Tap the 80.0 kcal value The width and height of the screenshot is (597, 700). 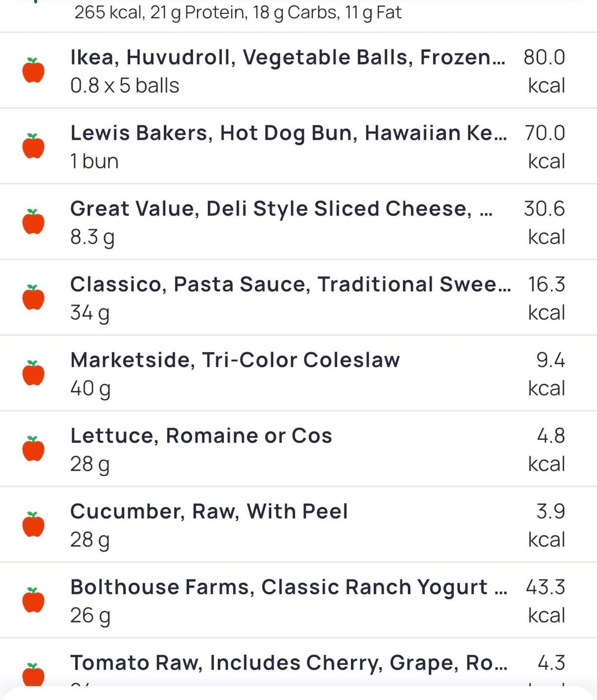tap(544, 57)
